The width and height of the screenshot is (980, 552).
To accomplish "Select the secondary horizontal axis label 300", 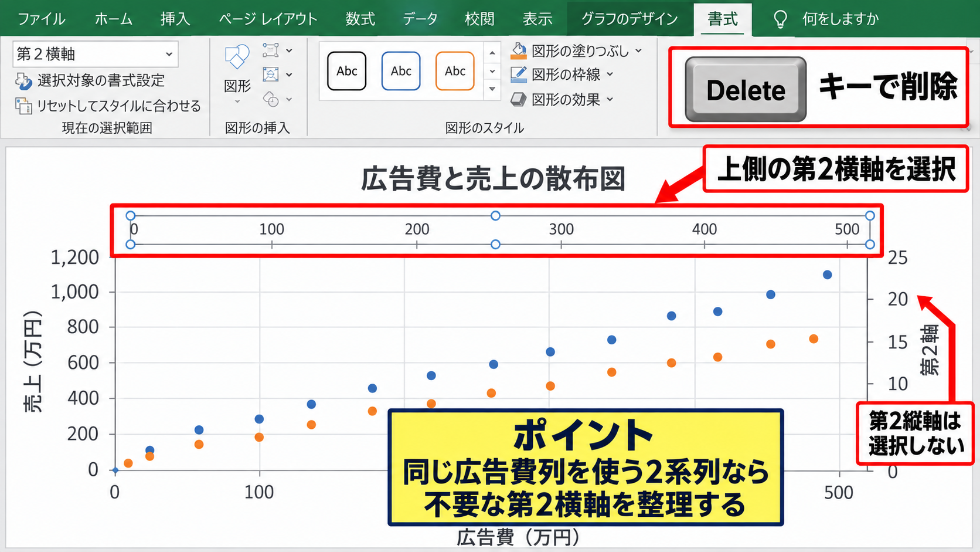I will [x=561, y=229].
